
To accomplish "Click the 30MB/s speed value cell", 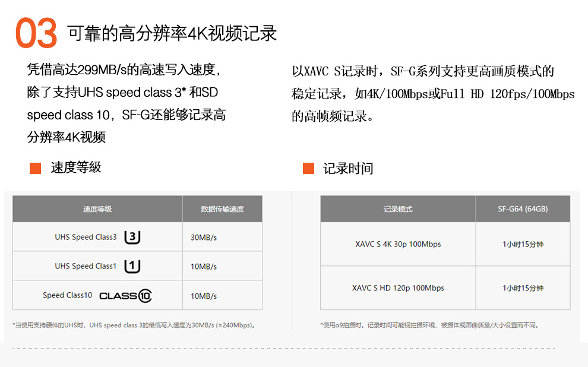I will (222, 237).
